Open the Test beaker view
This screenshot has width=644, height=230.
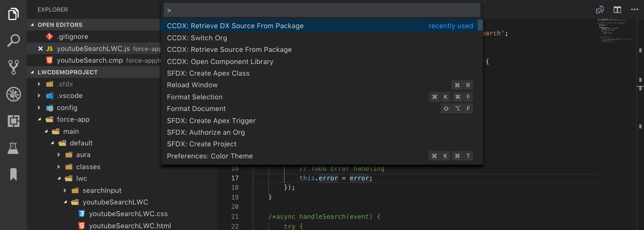click(13, 148)
